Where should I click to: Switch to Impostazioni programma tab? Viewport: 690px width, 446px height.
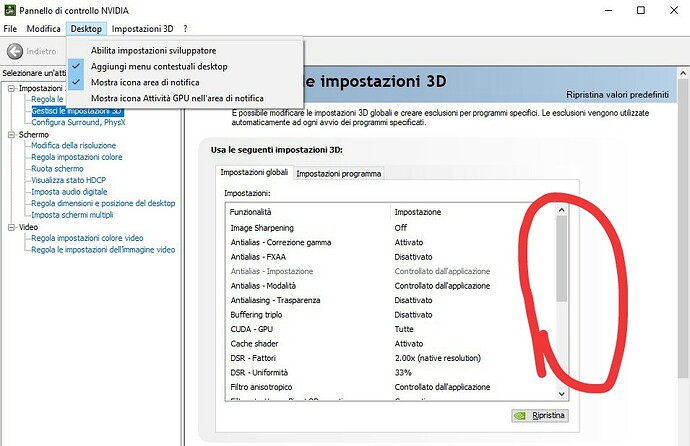[x=338, y=173]
